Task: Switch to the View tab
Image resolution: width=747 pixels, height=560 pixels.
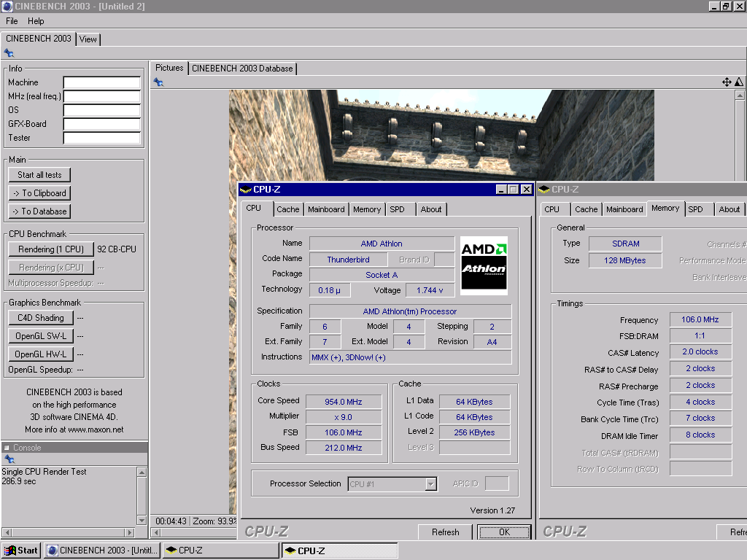Action: tap(88, 39)
